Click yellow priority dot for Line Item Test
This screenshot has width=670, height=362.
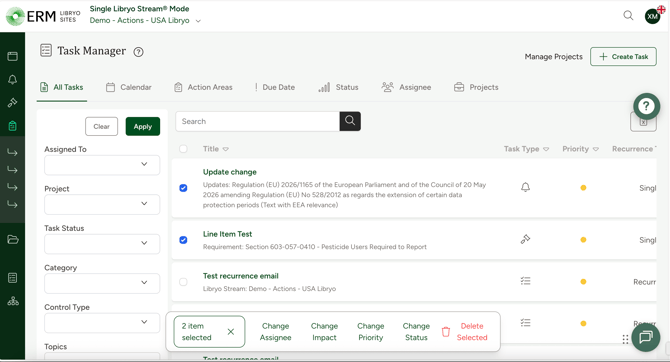point(583,240)
